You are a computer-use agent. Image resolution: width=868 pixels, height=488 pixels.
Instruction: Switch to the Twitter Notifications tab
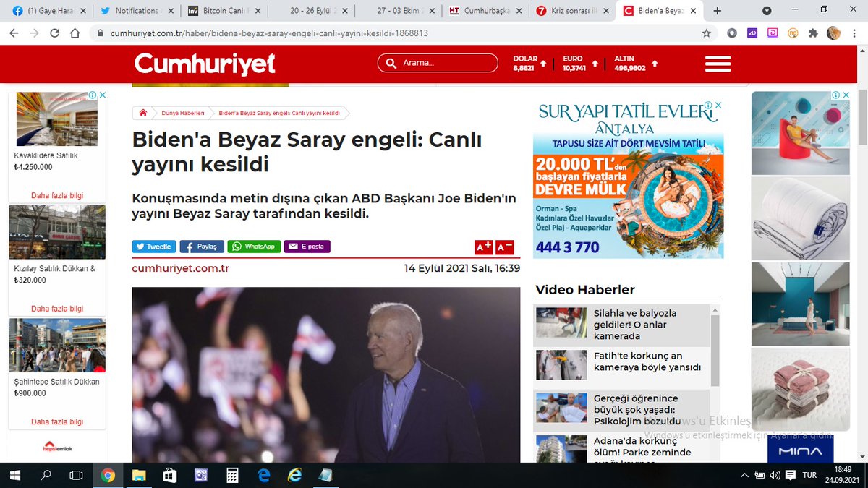pos(136,10)
